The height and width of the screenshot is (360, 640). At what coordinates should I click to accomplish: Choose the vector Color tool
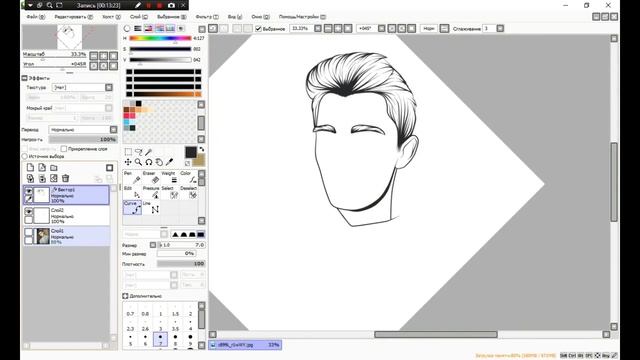pyautogui.click(x=189, y=178)
